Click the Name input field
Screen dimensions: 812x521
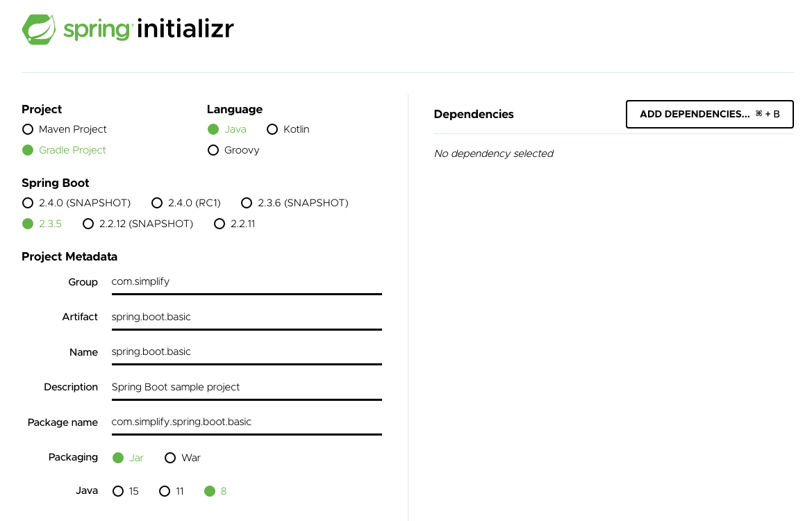[x=246, y=352]
